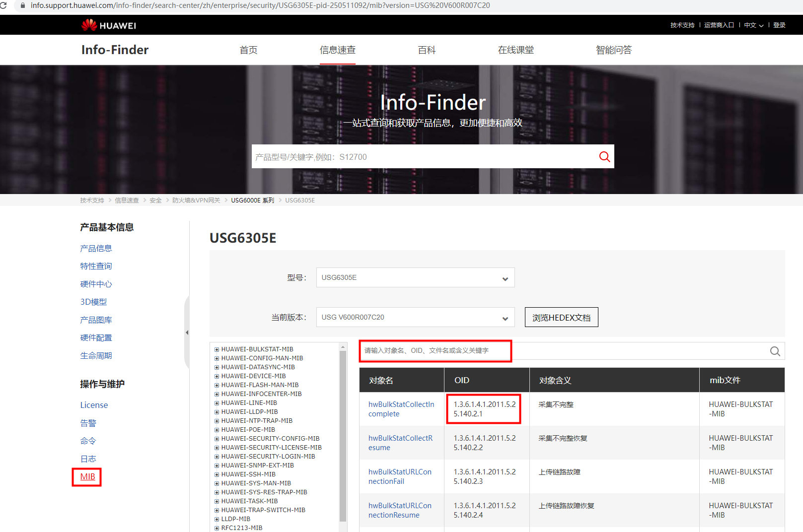Click the MIB table search magnifier icon
Screen dimensions: 803x532
coord(775,351)
